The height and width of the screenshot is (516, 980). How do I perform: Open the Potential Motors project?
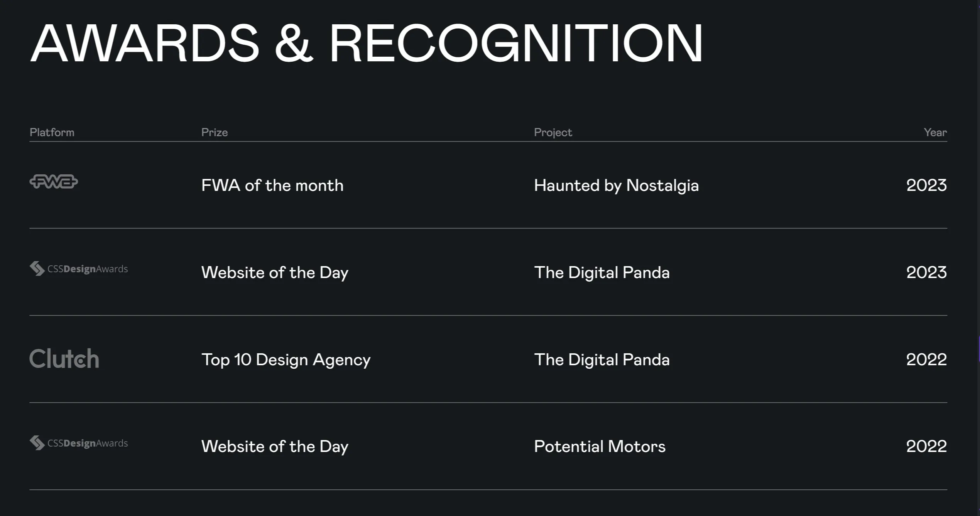(600, 447)
